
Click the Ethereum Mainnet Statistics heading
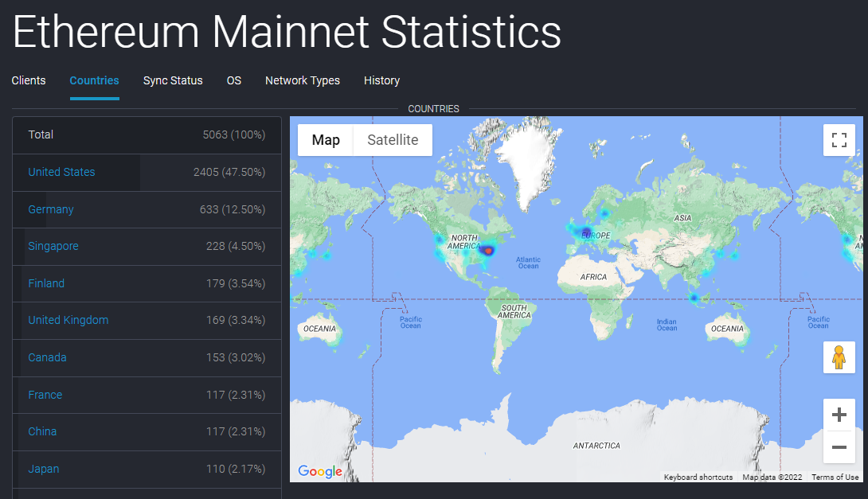click(287, 32)
